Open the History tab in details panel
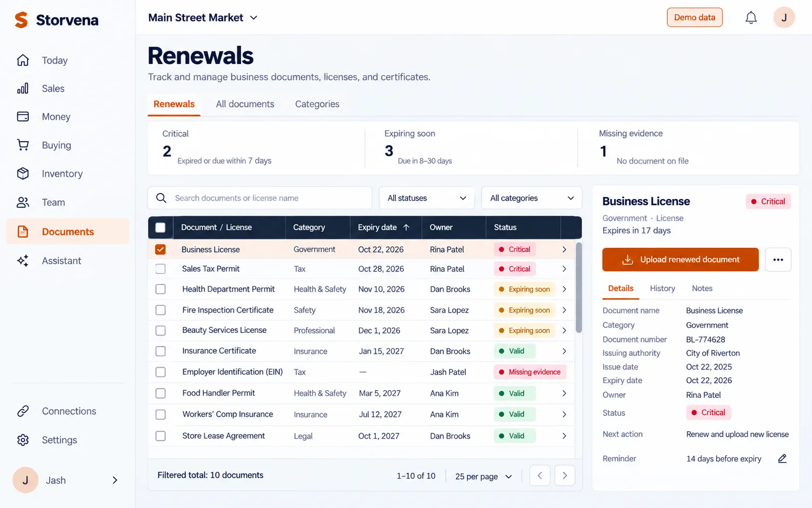Image resolution: width=812 pixels, height=508 pixels. tap(663, 288)
